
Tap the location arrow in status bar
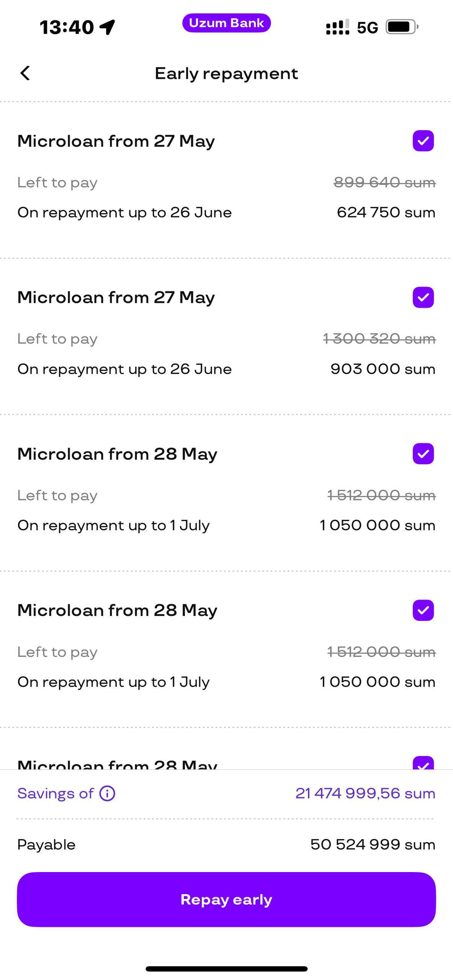click(x=107, y=27)
